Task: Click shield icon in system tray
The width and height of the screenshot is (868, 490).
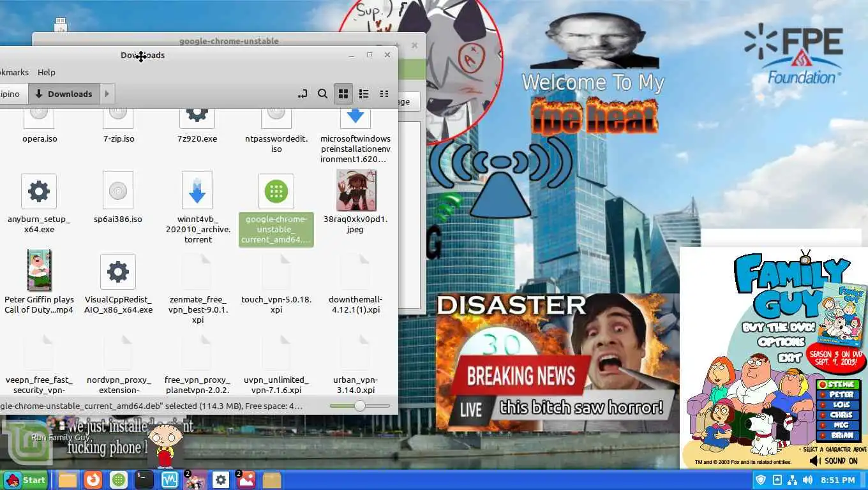Action: coord(761,480)
